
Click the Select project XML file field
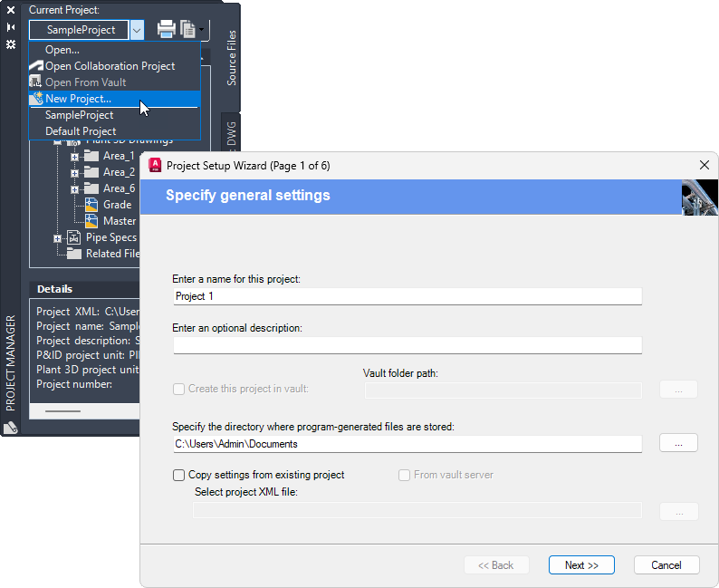[x=417, y=510]
